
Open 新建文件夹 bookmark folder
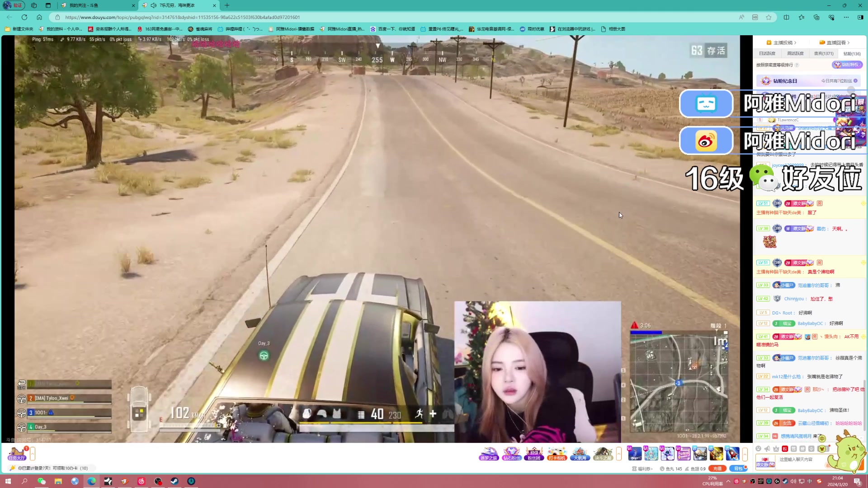tap(19, 29)
